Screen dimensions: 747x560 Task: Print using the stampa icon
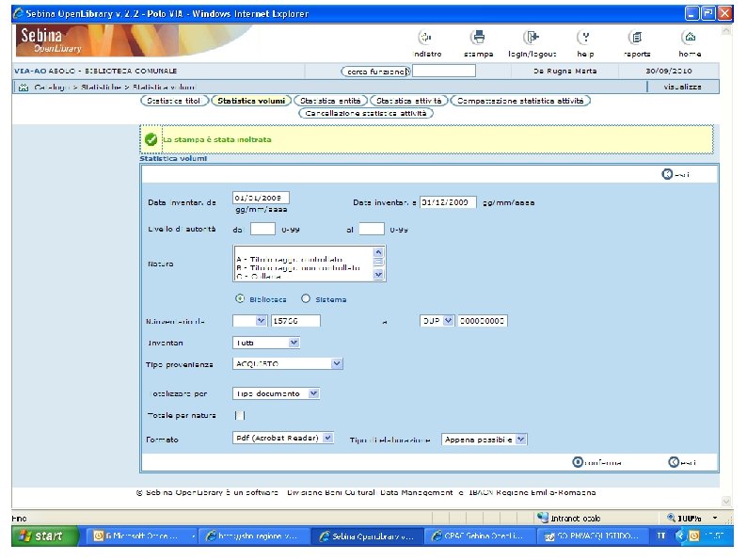[x=478, y=37]
